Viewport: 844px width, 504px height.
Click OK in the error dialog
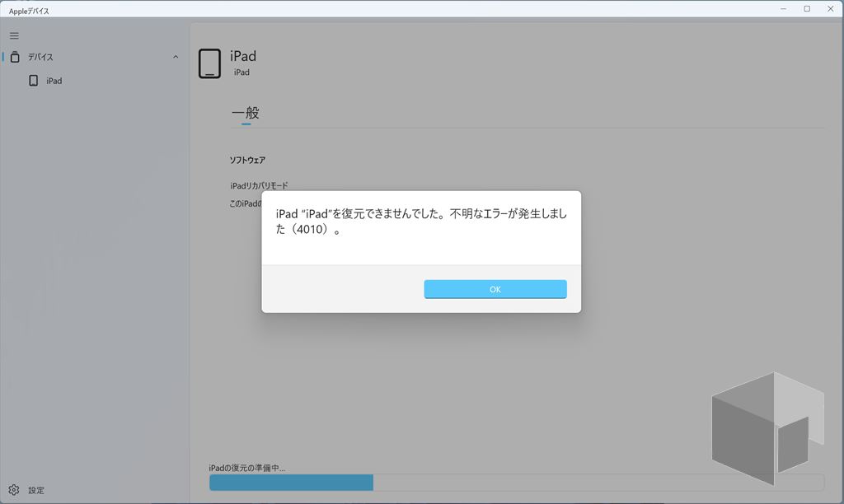[x=495, y=289]
